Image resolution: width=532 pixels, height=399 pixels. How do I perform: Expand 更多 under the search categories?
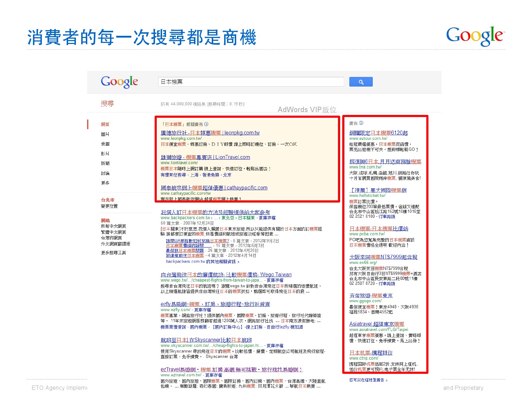(x=105, y=183)
